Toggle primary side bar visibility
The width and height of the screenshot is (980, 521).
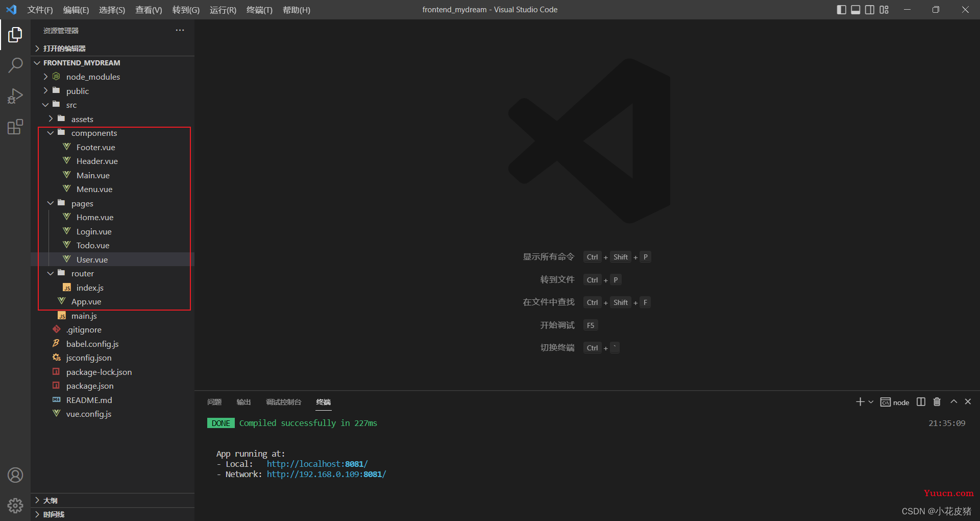point(842,10)
